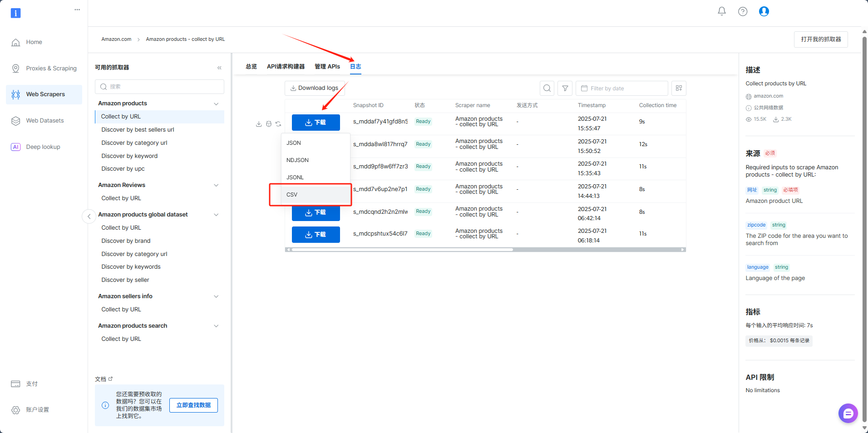Collapse the Amazon Reviews group
Viewport: 868px width, 433px height.
[216, 185]
